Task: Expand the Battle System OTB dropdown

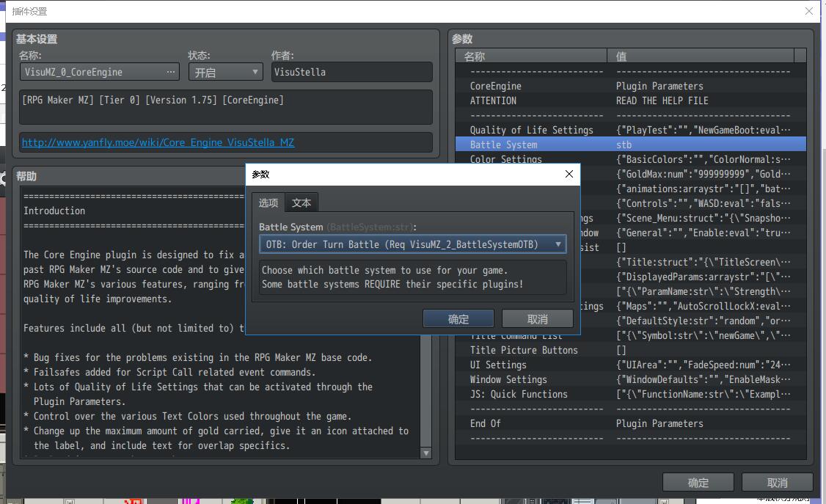Action: 413,244
